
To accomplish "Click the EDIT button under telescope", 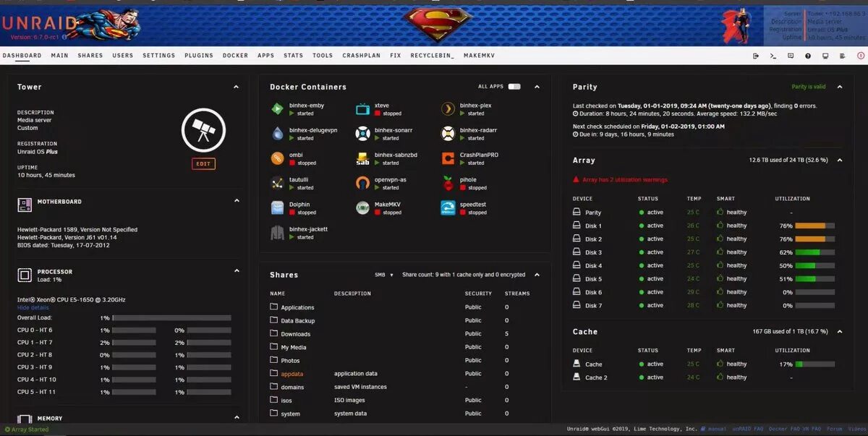I will [203, 164].
